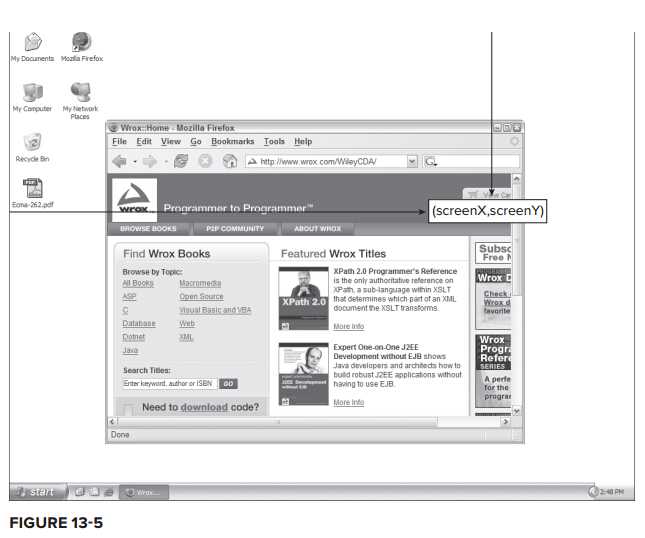
Task: Open the Edit menu in Firefox
Action: coord(144,141)
